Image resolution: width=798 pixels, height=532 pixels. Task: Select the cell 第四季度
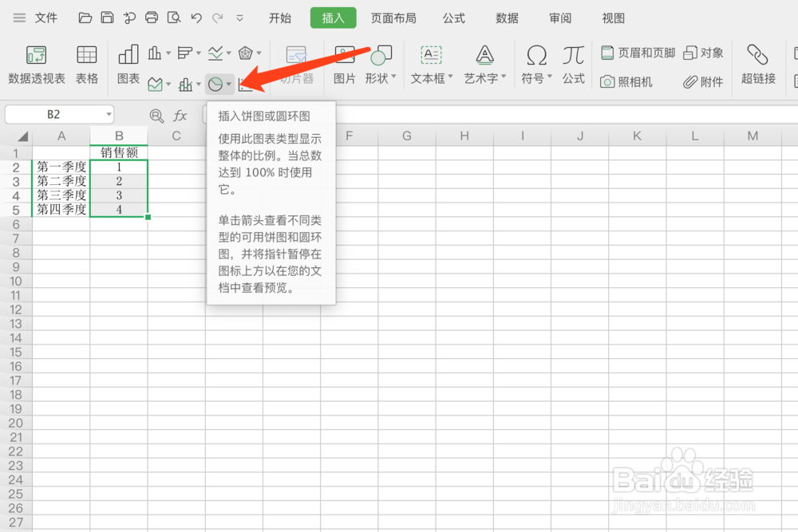coord(61,210)
